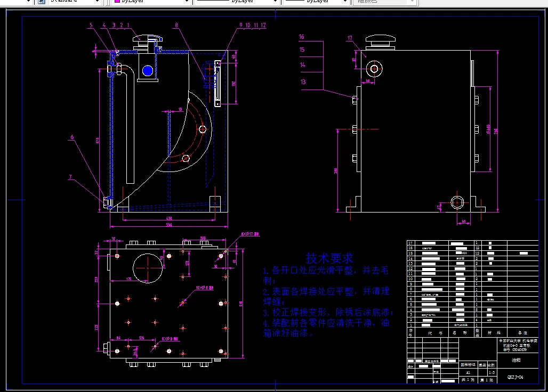Viewport: 548px width, 392px height.
Task: Select balloon number 7 left of section view
Action: pos(70,177)
